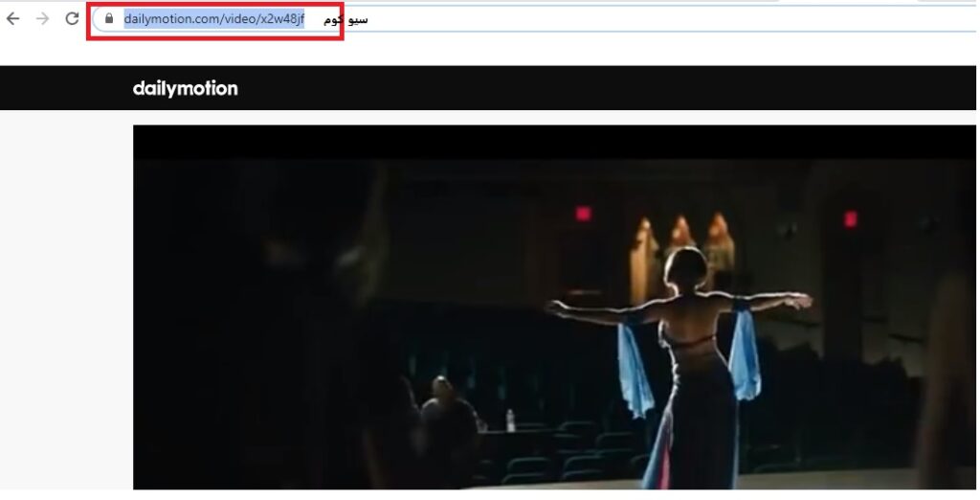Go back using the browser back arrow
Screen dimensions: 980x500
click(12, 19)
